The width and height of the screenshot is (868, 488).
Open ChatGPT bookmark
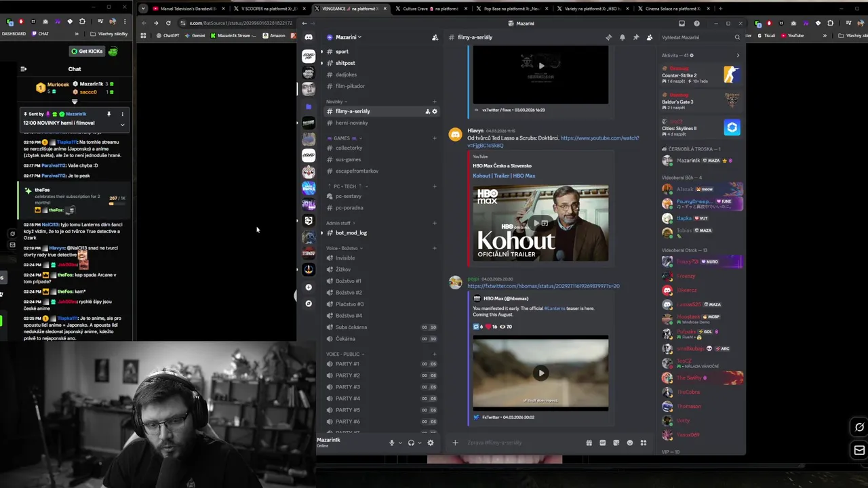click(x=167, y=35)
